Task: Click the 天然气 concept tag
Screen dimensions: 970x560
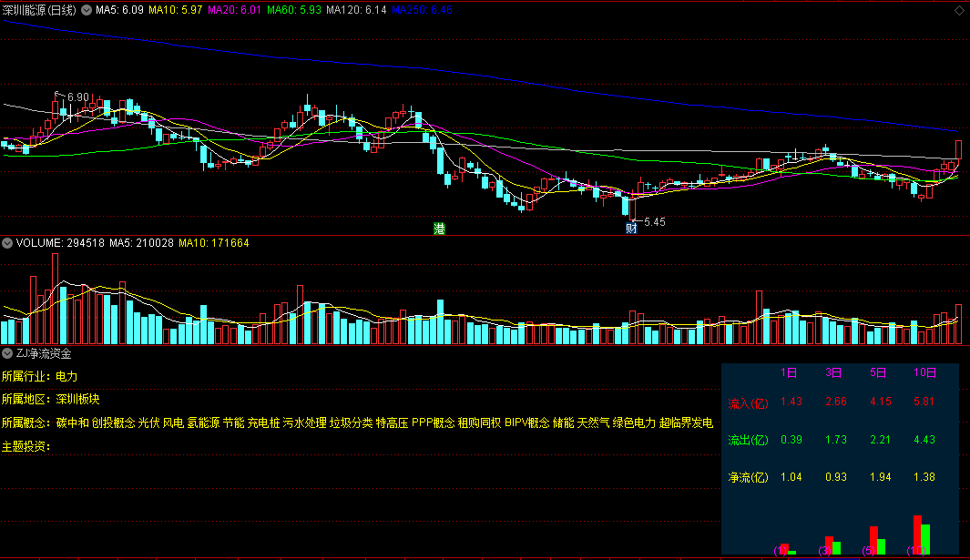Action: tap(593, 423)
